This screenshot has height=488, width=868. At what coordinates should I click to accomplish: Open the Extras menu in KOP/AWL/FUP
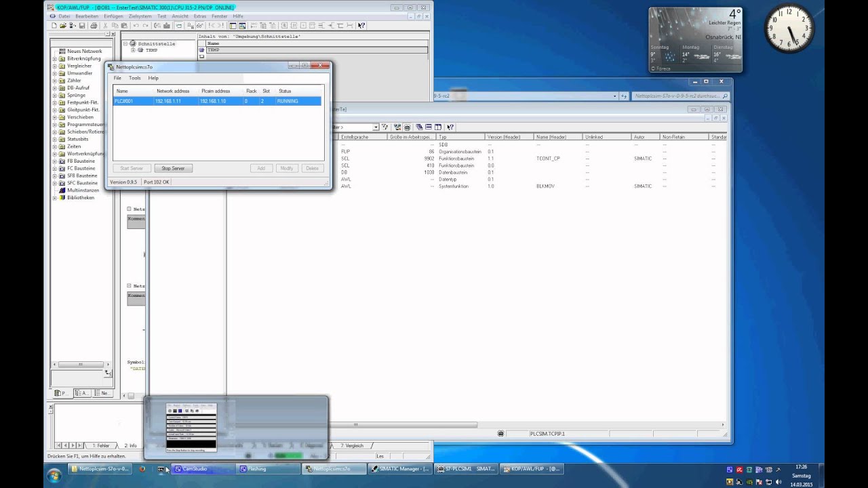click(x=200, y=16)
